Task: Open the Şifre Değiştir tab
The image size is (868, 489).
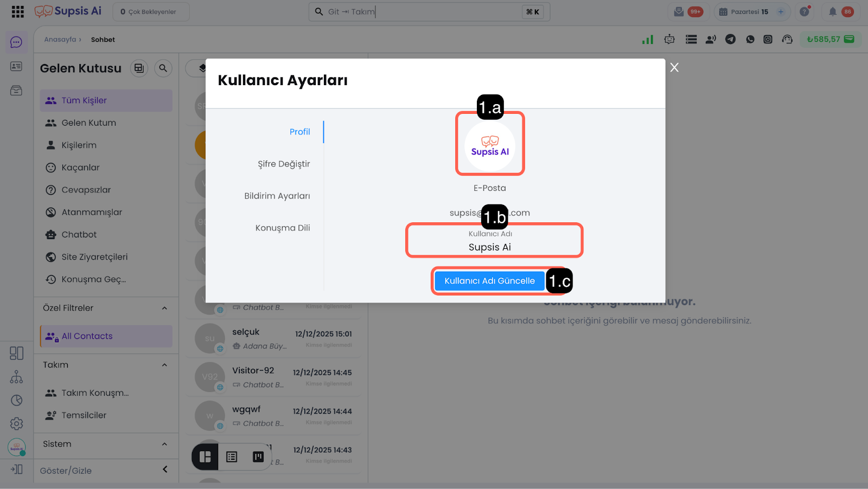Action: pyautogui.click(x=284, y=164)
